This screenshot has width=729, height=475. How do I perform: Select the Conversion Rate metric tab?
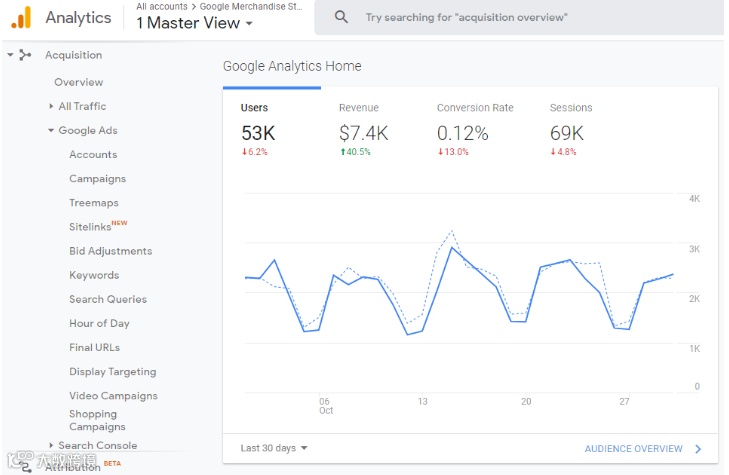pos(475,130)
